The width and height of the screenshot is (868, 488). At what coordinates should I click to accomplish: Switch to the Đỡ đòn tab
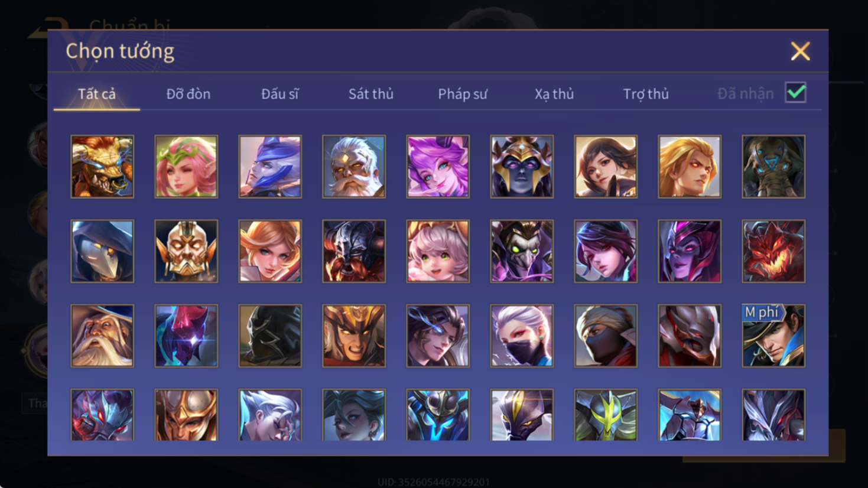click(x=188, y=94)
